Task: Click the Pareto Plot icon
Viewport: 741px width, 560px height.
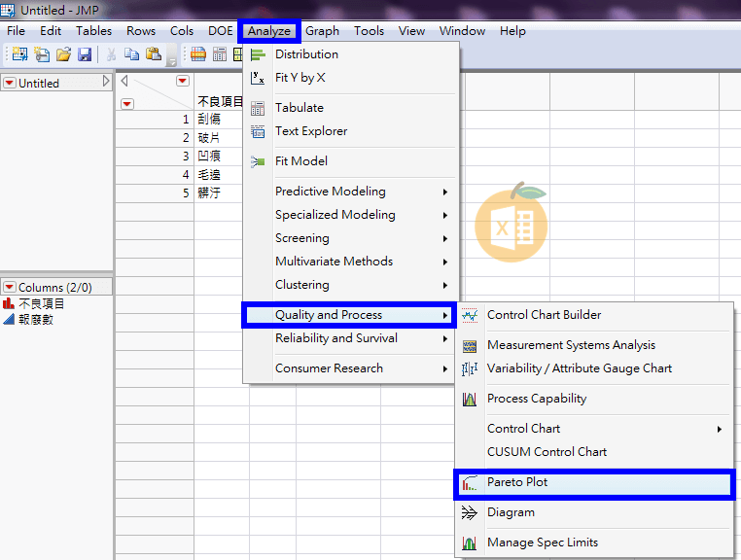Action: coord(470,483)
